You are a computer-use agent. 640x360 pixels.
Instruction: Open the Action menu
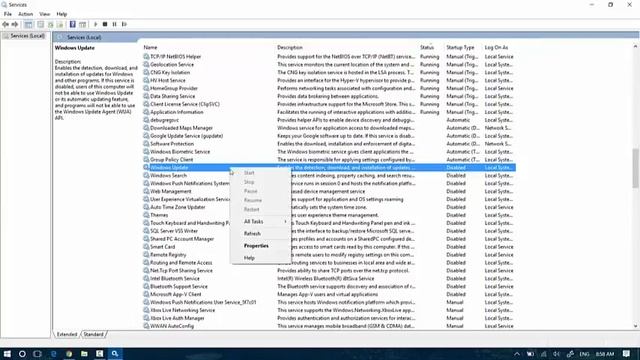click(25, 14)
